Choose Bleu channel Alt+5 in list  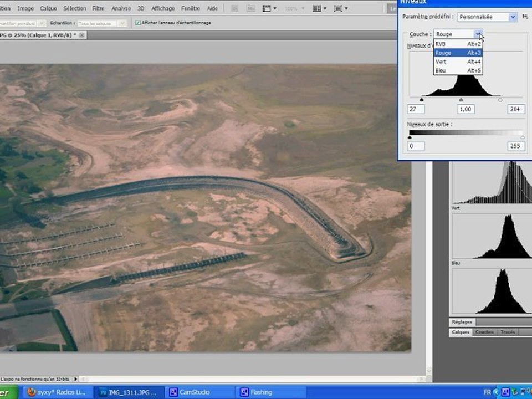[458, 70]
